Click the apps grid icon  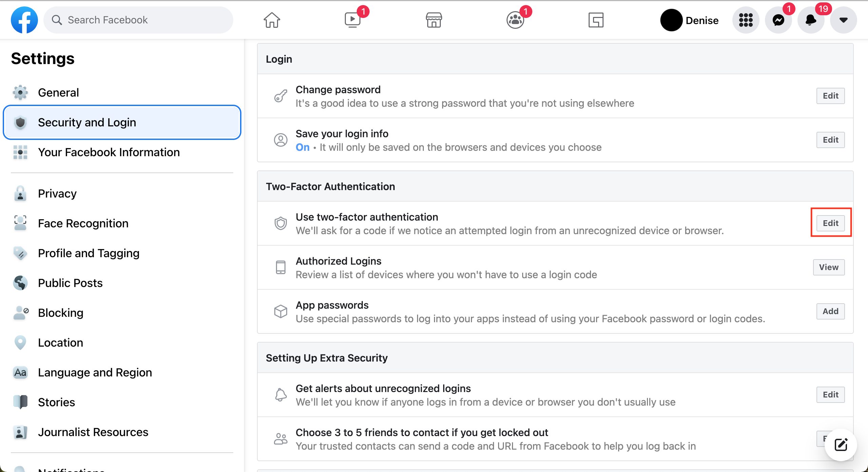click(x=747, y=20)
